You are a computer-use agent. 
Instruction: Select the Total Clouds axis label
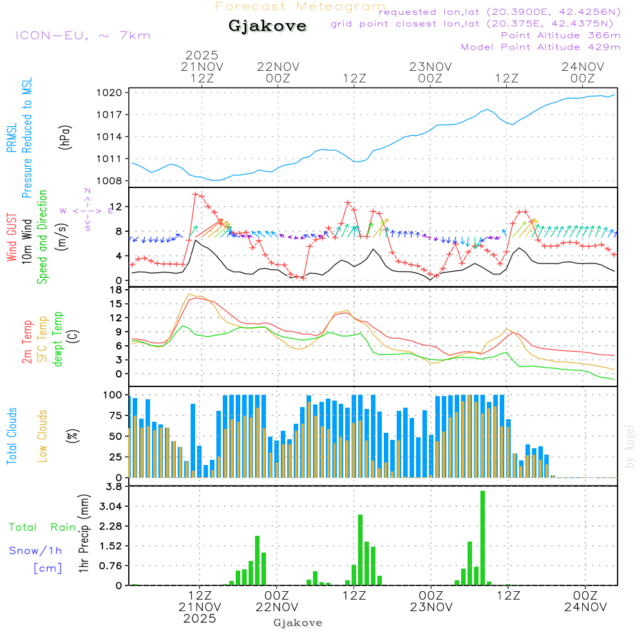tap(12, 436)
